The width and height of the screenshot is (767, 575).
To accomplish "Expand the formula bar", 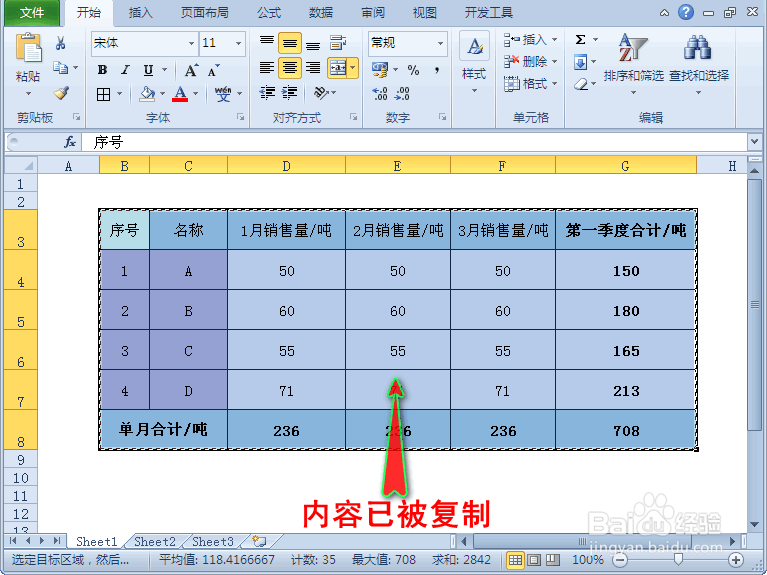I will pyautogui.click(x=754, y=142).
